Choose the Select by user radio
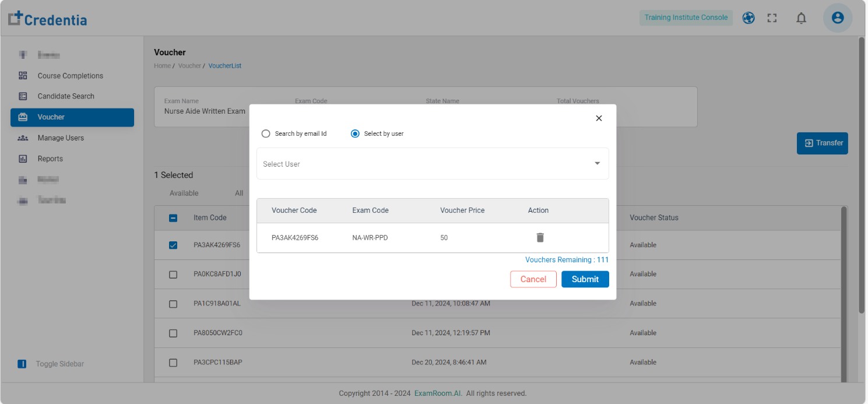The height and width of the screenshot is (404, 868). point(355,134)
